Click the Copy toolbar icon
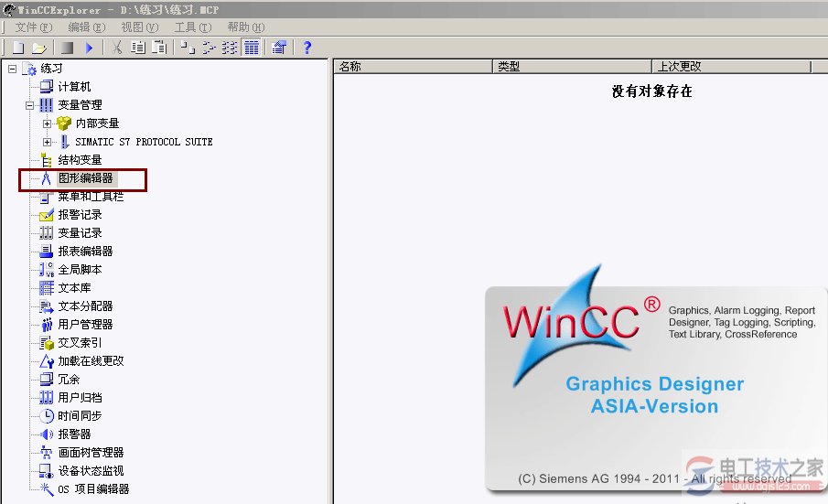 tap(138, 48)
